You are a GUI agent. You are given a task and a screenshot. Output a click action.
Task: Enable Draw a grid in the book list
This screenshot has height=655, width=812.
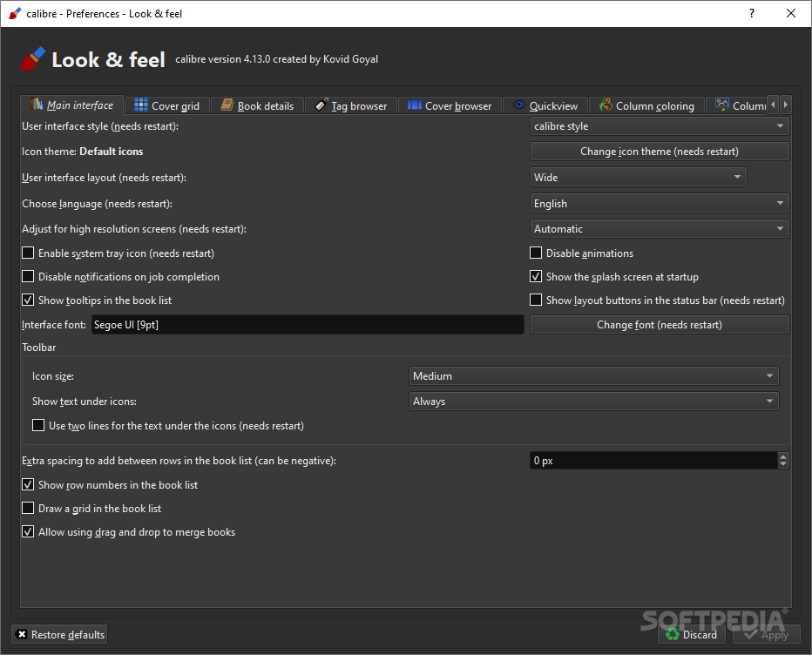point(28,509)
